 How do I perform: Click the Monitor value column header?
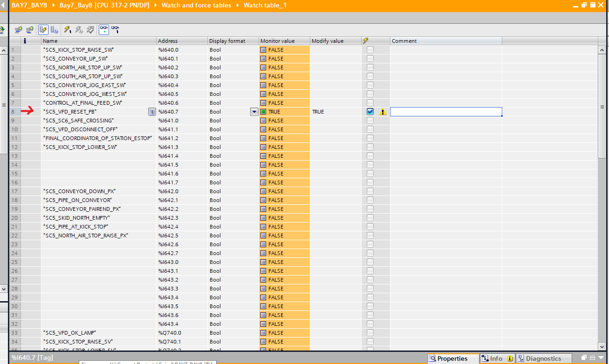(278, 41)
